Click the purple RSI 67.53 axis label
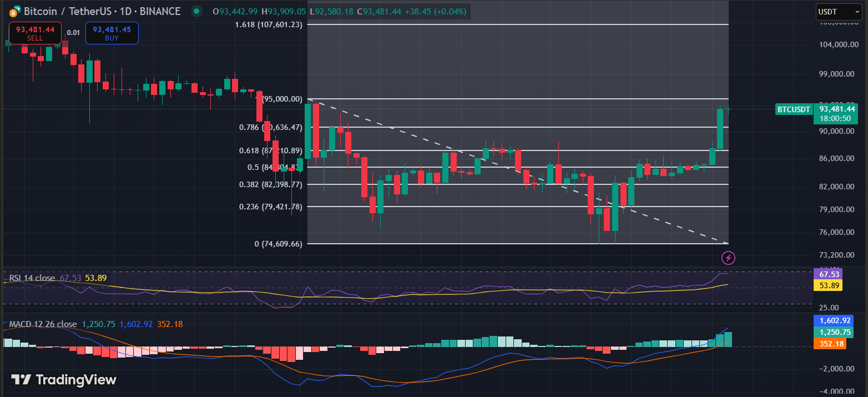Image resolution: width=868 pixels, height=397 pixels. tap(827, 274)
